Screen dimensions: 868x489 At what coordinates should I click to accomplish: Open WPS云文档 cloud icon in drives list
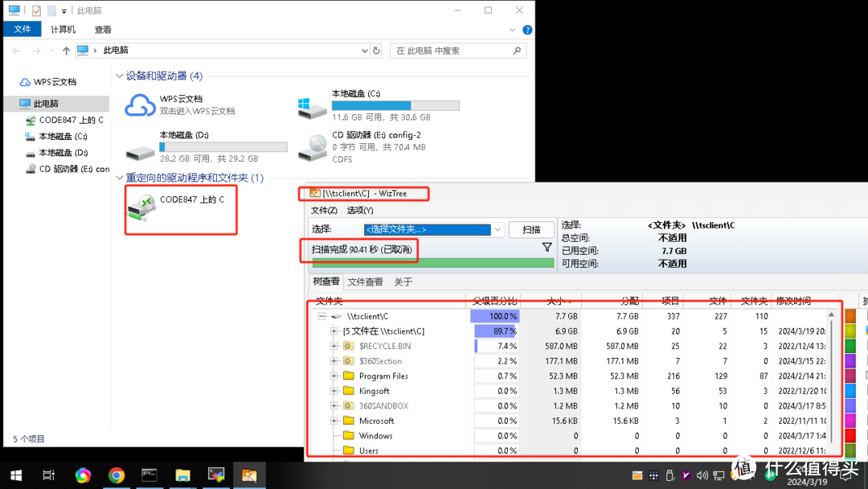[x=140, y=105]
